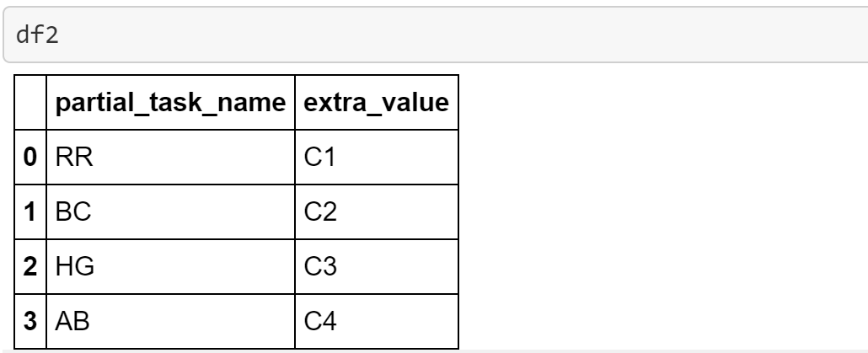The image size is (868, 353).
Task: Select row index 2 in the table
Action: tap(29, 266)
